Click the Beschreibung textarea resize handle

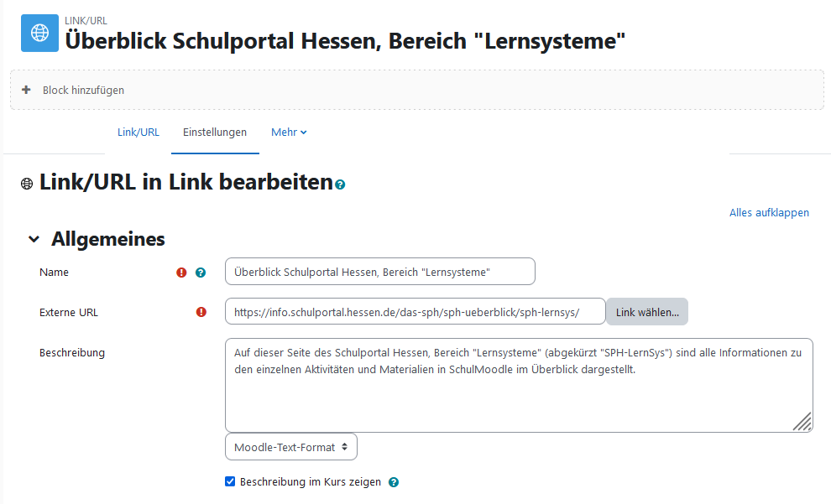(x=802, y=421)
